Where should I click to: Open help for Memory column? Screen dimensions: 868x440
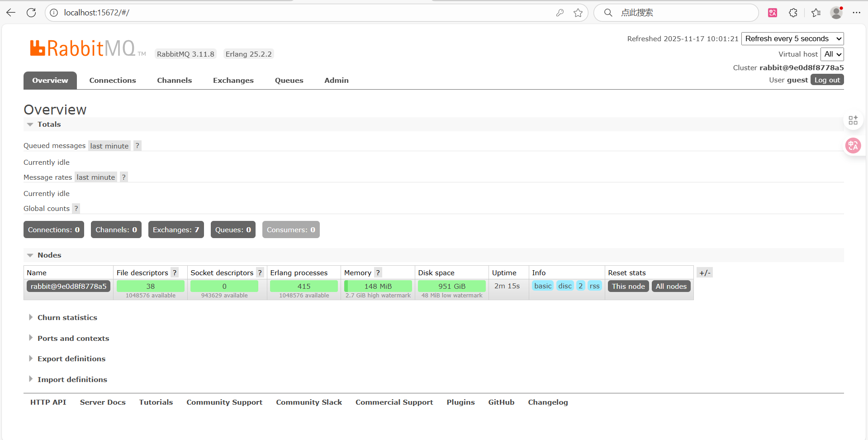pos(378,273)
